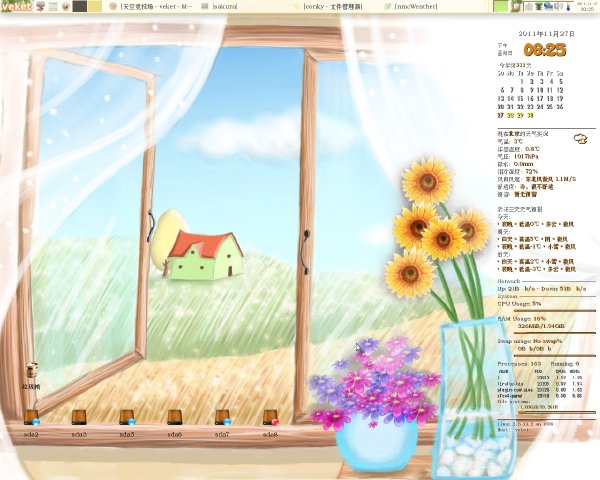The image size is (600, 480).
Task: Click the round face launcher icon in the taskbar
Action: coord(66,6)
